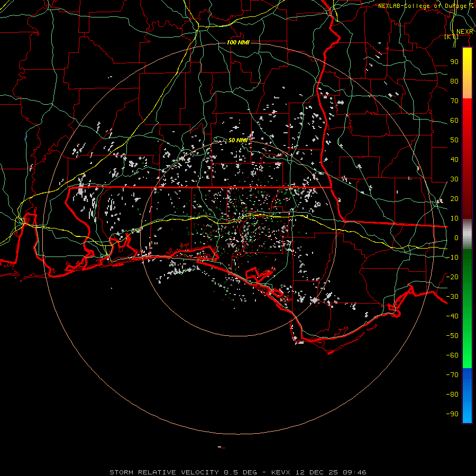Click the blue segment of the color bar
The height and width of the screenshot is (476, 476).
pos(467,396)
